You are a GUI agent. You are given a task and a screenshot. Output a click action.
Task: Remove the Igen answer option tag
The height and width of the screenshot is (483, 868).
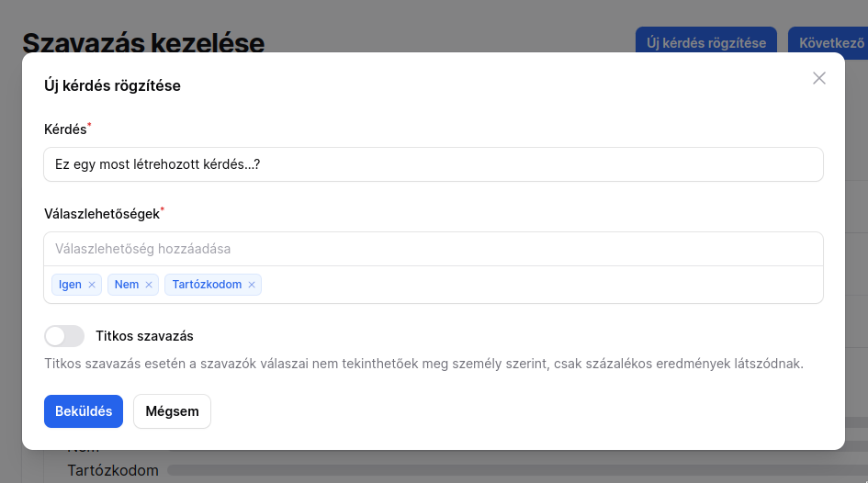92,285
